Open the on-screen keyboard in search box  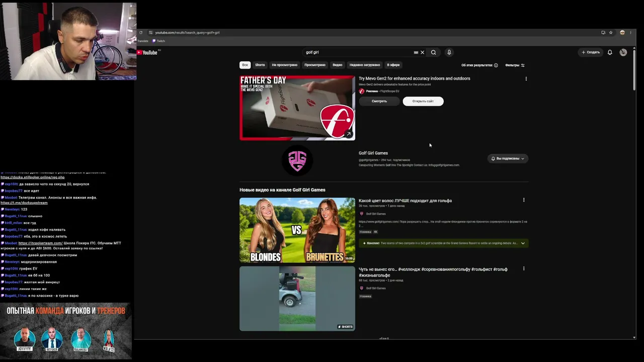pyautogui.click(x=416, y=52)
